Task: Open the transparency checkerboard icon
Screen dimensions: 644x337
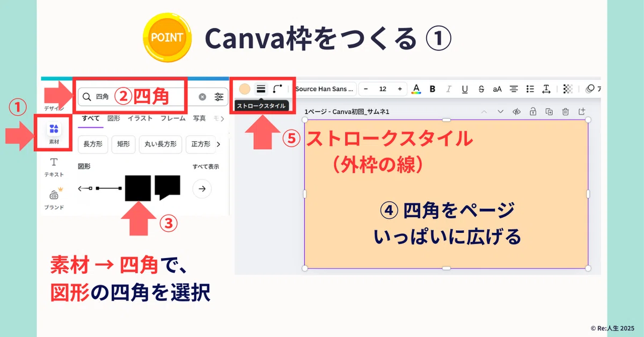Action: pos(569,89)
